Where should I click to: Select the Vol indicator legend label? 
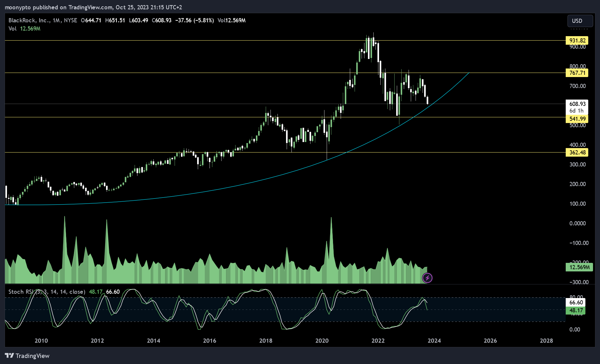point(12,29)
